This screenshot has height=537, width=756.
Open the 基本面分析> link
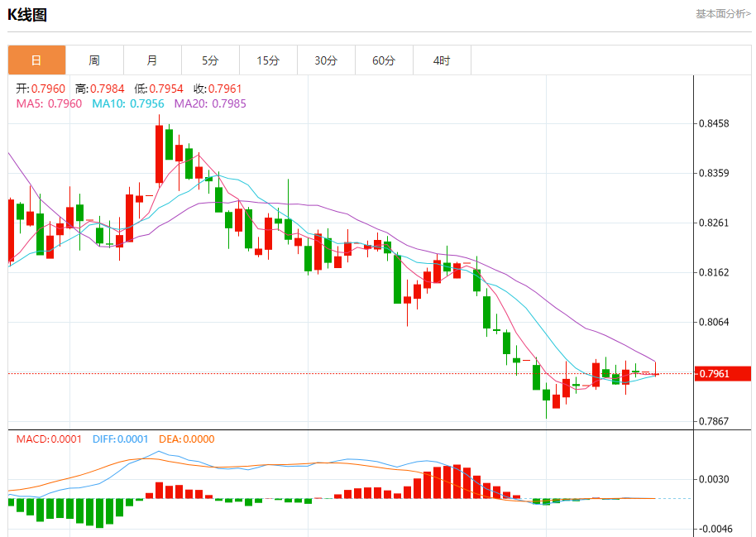pos(723,14)
